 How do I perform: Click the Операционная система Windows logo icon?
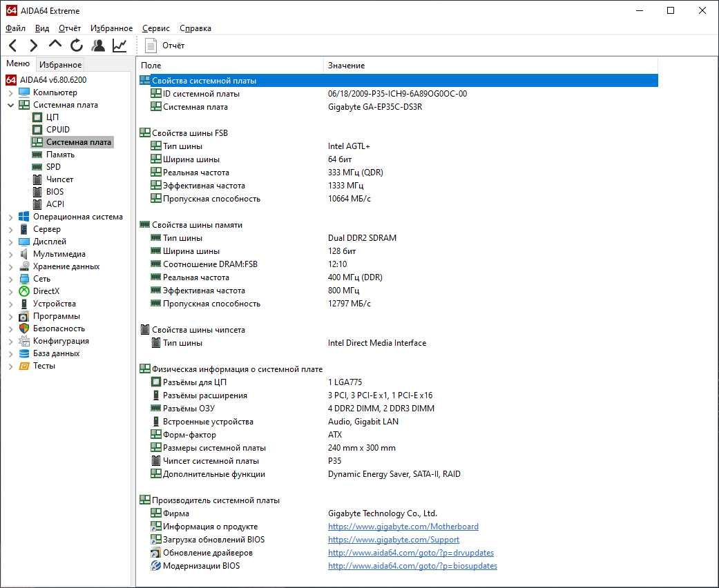[x=24, y=216]
